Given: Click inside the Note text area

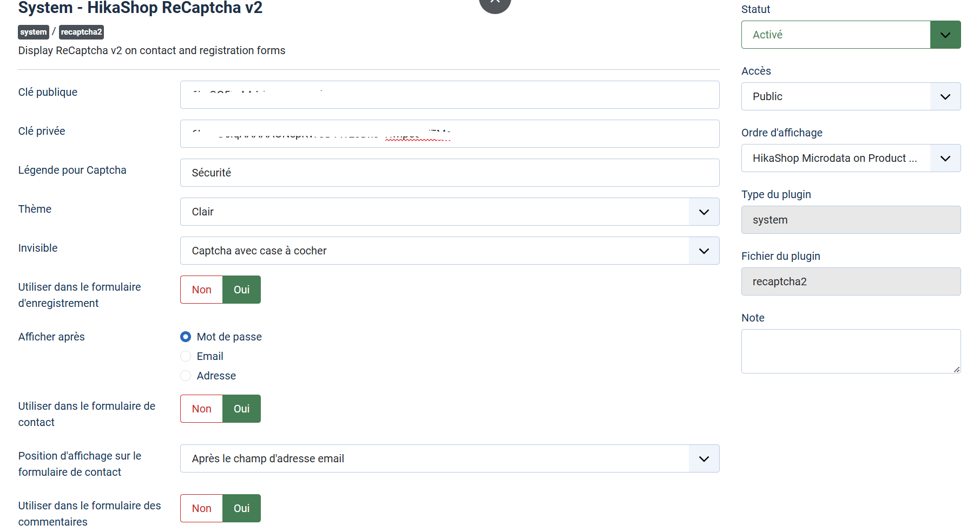Looking at the screenshot, I should click(x=850, y=351).
